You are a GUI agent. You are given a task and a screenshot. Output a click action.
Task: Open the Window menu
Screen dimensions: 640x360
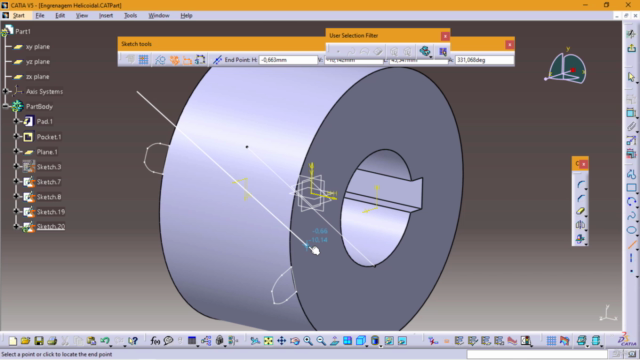159,16
